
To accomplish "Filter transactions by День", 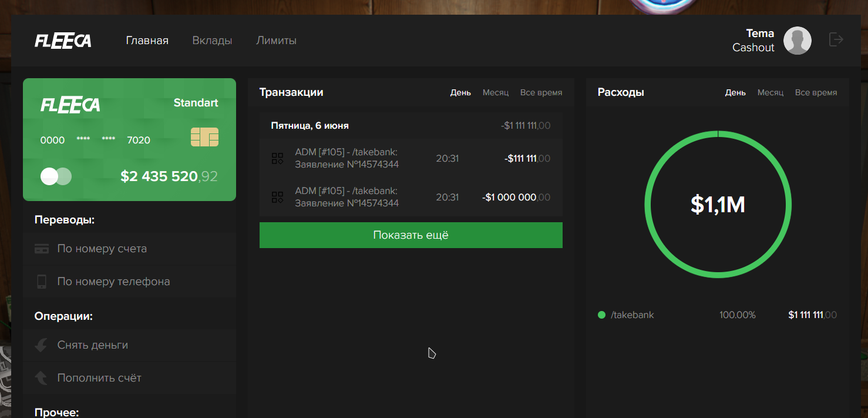I will pos(460,92).
